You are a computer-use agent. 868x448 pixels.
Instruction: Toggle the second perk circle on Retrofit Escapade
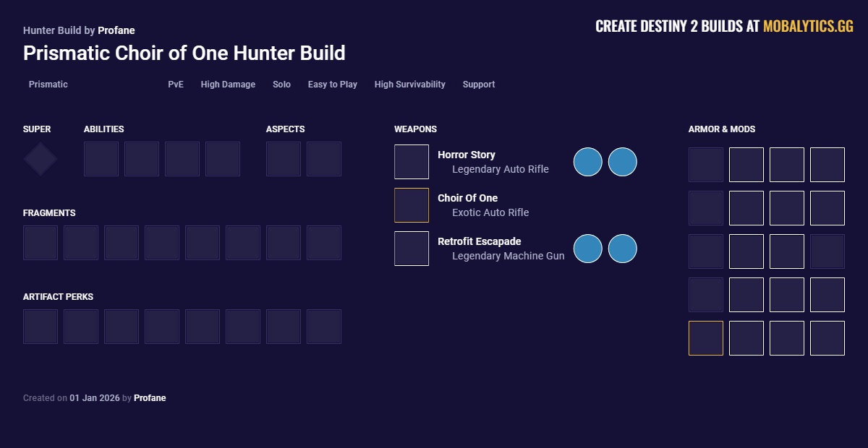[623, 248]
